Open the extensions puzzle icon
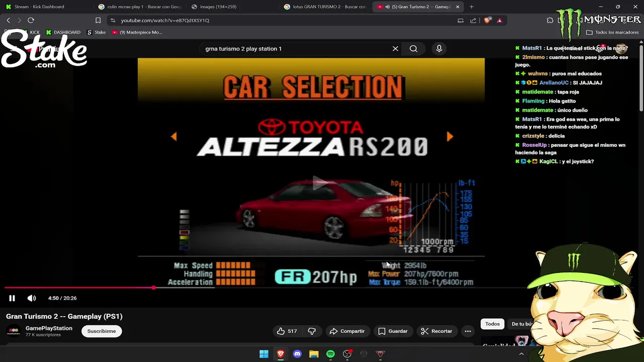This screenshot has height=362, width=644. pyautogui.click(x=550, y=20)
